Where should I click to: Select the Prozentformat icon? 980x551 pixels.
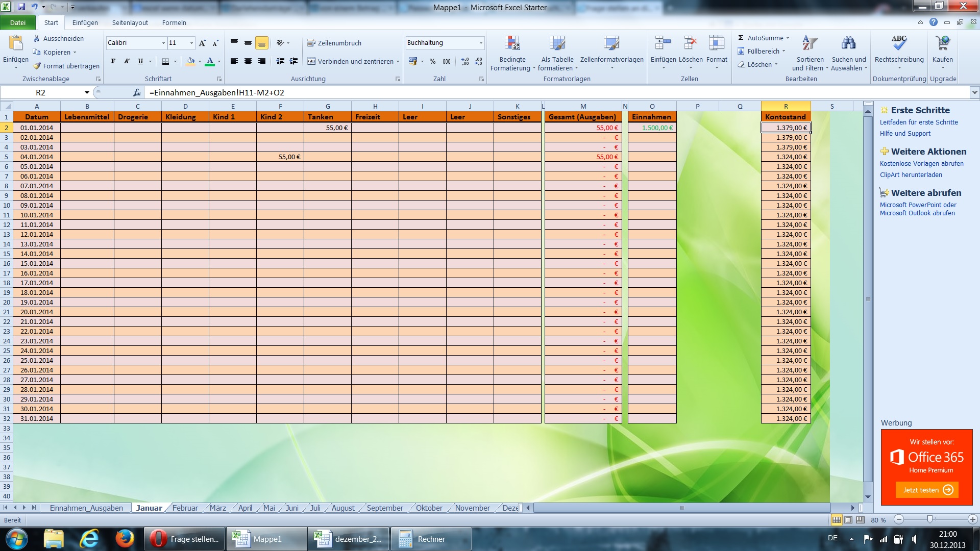432,61
